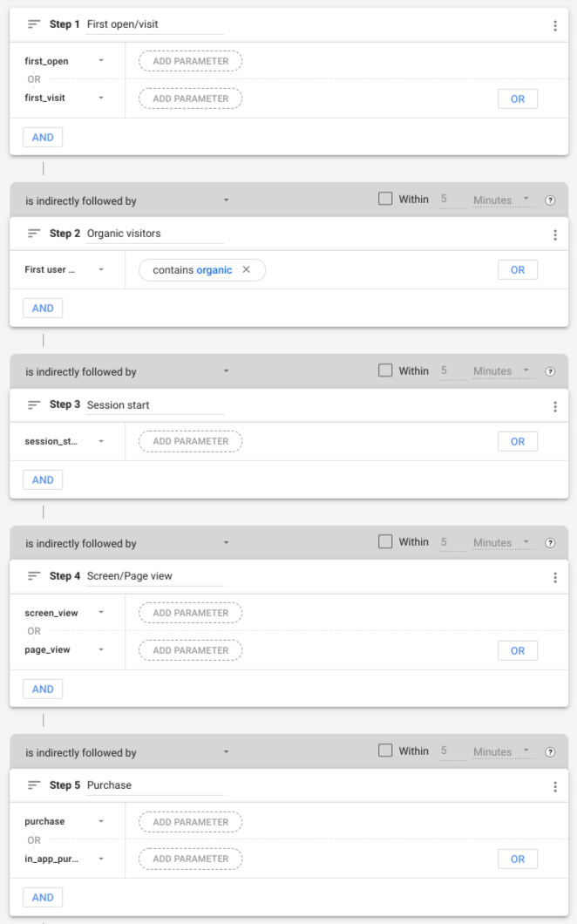Click the help icon beside last Within option
The width and height of the screenshot is (577, 924).
point(551,751)
